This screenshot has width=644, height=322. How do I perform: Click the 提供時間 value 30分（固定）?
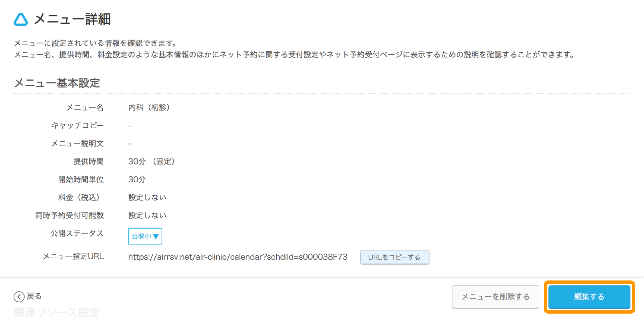coord(152,162)
